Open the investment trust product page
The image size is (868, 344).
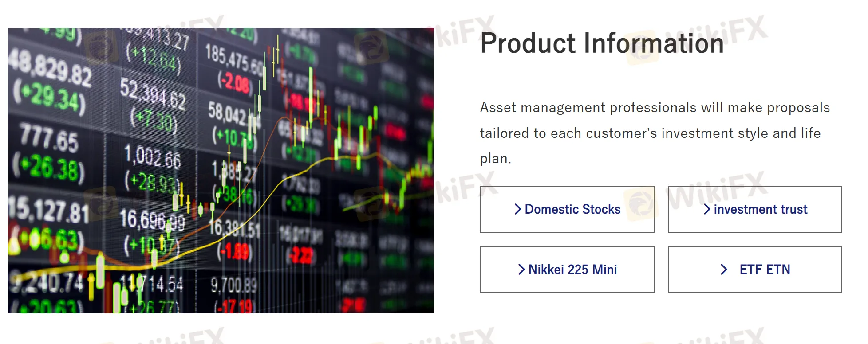pos(760,209)
